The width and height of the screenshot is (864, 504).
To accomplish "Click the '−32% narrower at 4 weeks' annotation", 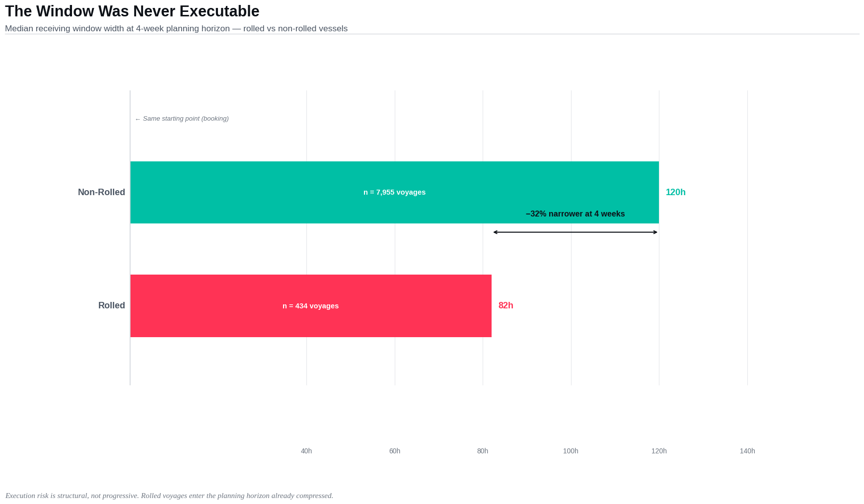I will pos(575,214).
